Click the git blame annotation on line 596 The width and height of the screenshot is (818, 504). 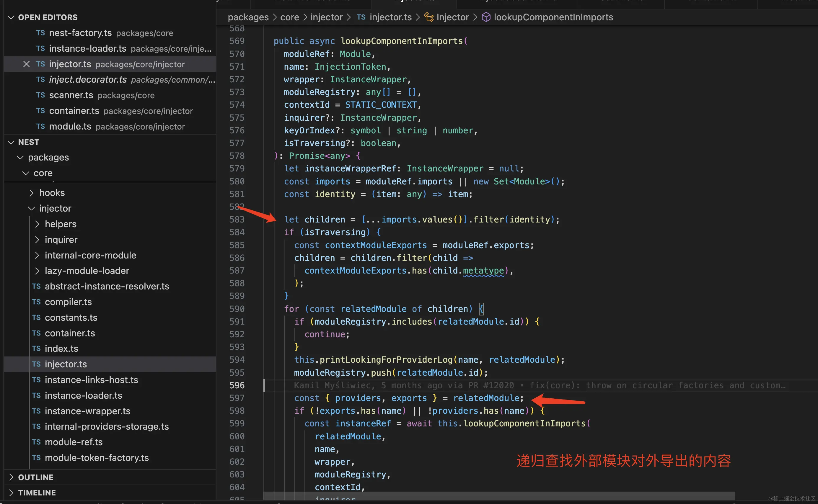540,385
